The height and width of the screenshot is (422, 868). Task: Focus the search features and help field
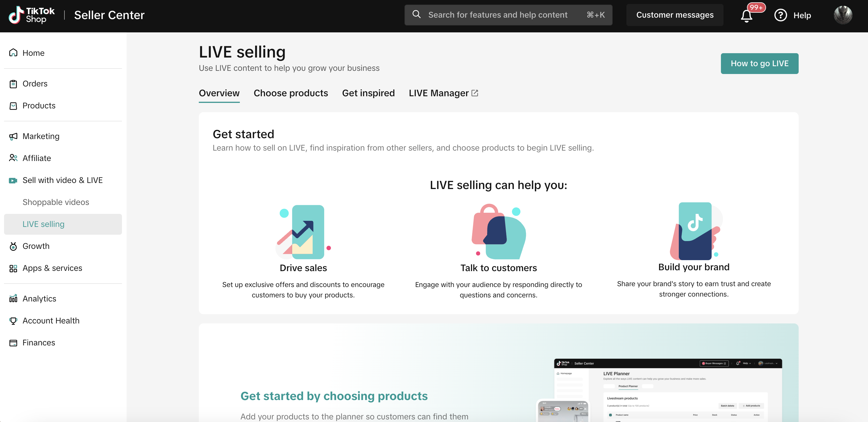(498, 15)
